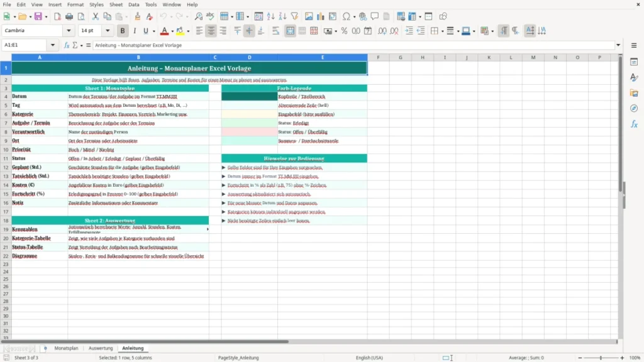Image resolution: width=644 pixels, height=362 pixels.
Task: Open the font name dropdown
Action: pyautogui.click(x=69, y=30)
